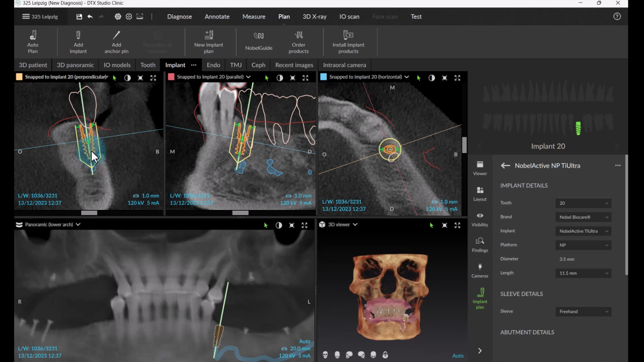
Task: Expand the Sleeve dropdown set to Freehand
Action: 583,311
